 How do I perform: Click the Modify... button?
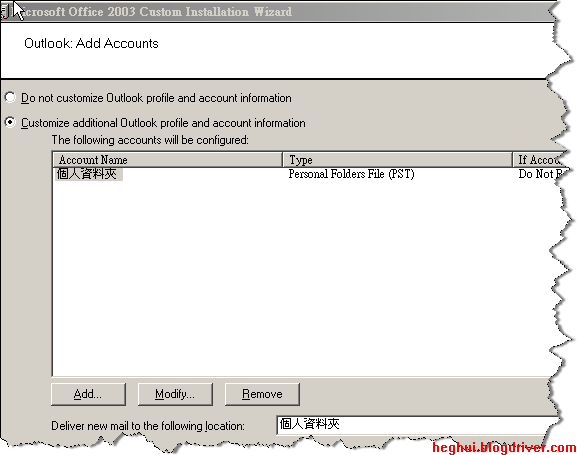coord(175,394)
